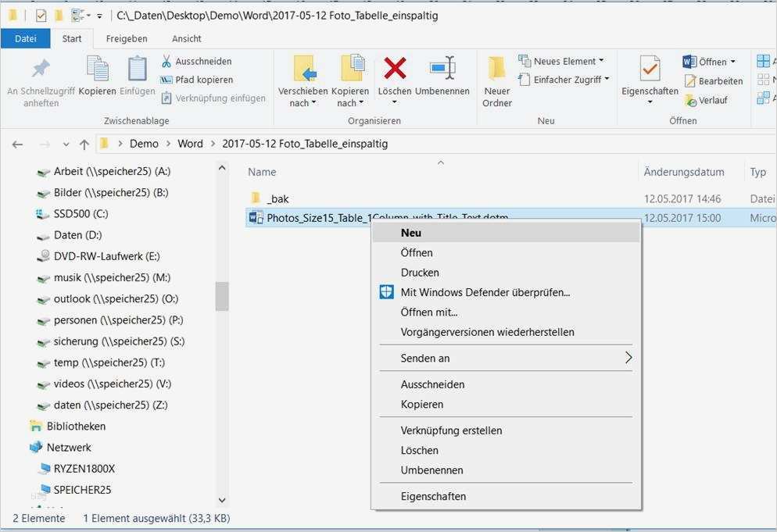Click the Demo breadcrumb segment
The height and width of the screenshot is (532, 777).
(144, 144)
